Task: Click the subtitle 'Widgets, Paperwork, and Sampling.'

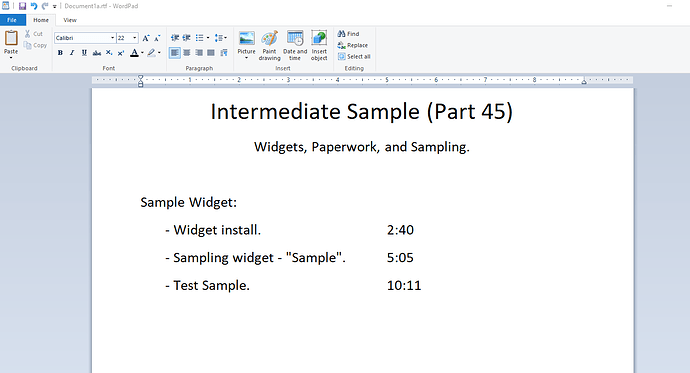Action: pyautogui.click(x=362, y=147)
